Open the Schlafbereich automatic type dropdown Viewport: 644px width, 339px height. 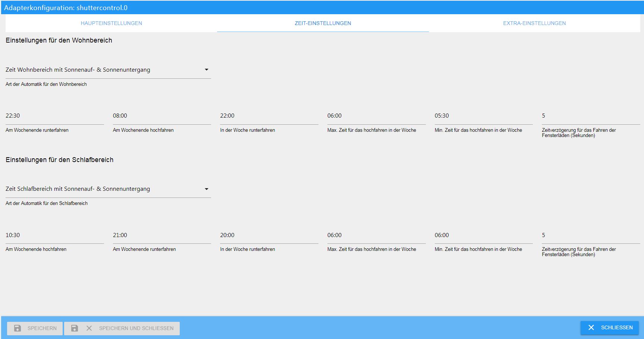108,189
